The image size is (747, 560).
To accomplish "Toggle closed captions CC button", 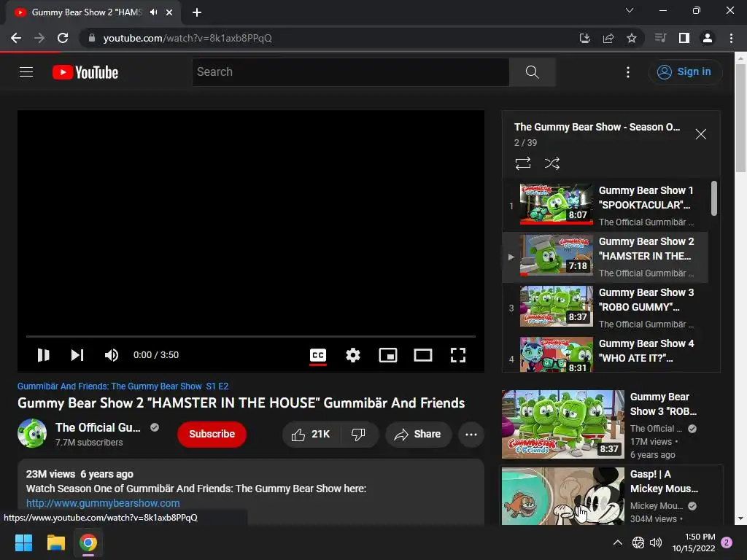I will (318, 355).
